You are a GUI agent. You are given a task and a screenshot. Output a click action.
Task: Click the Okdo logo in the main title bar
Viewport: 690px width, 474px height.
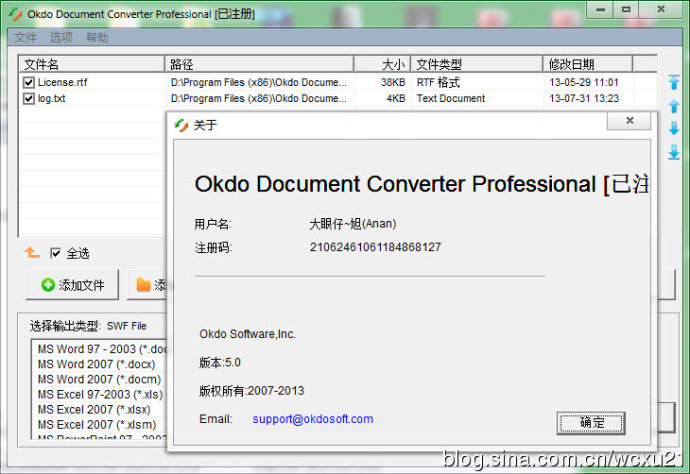[15, 14]
